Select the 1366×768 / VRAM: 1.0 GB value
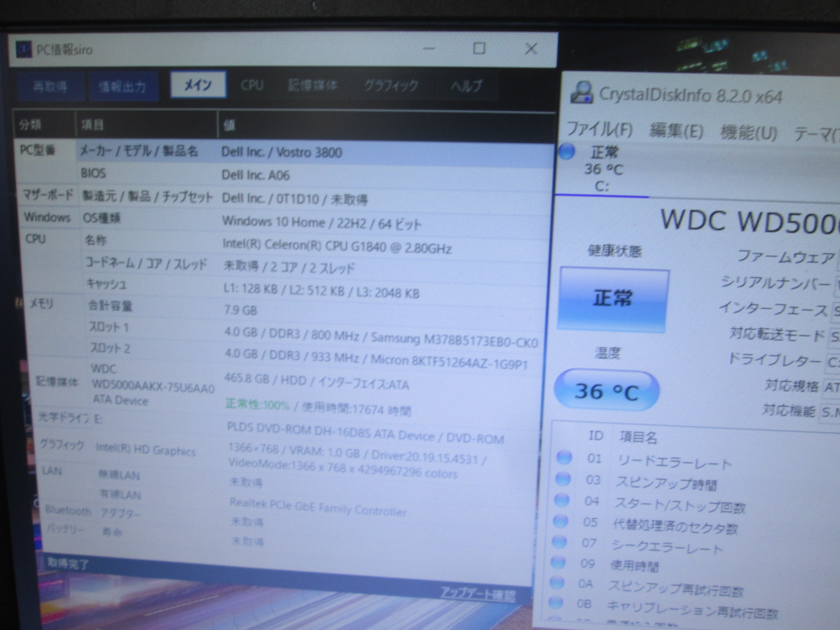The width and height of the screenshot is (840, 630). coord(357,460)
